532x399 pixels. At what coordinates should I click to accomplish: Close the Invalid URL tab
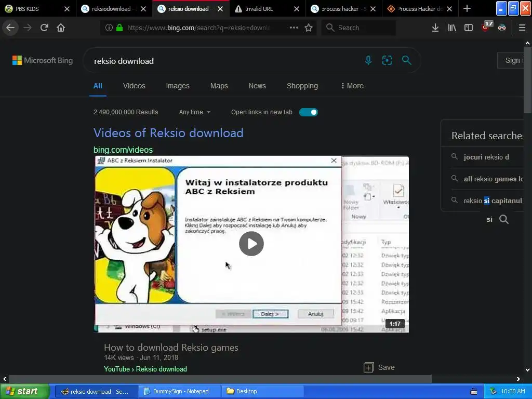click(x=297, y=9)
